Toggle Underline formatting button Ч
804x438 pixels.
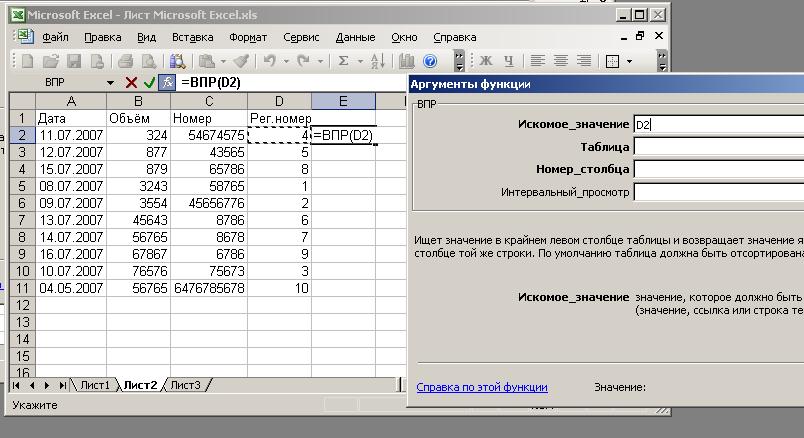click(x=509, y=61)
